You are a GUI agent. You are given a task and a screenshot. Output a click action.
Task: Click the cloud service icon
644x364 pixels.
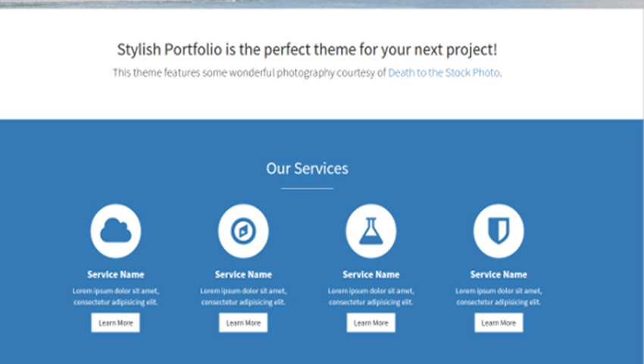116,231
